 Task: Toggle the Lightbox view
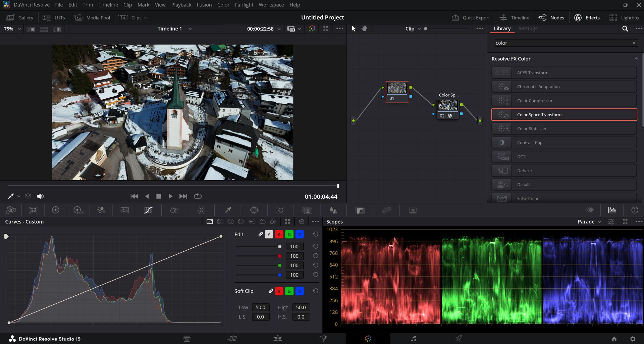[625, 17]
